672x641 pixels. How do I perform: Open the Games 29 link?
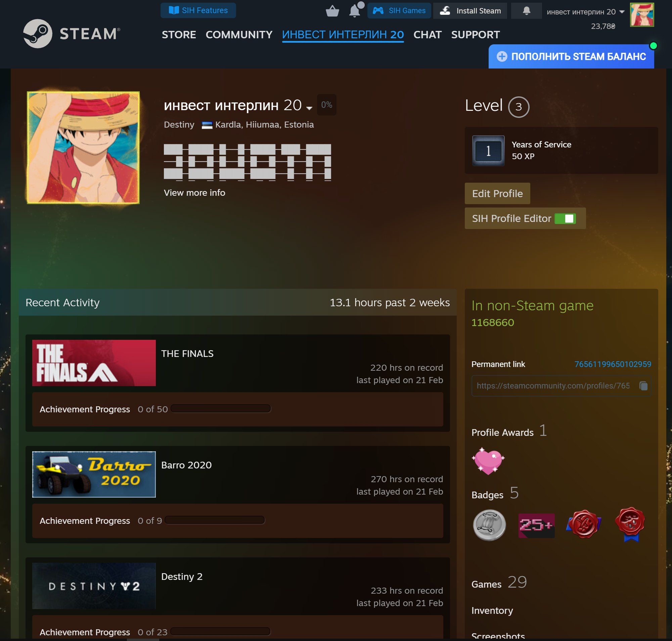[499, 583]
